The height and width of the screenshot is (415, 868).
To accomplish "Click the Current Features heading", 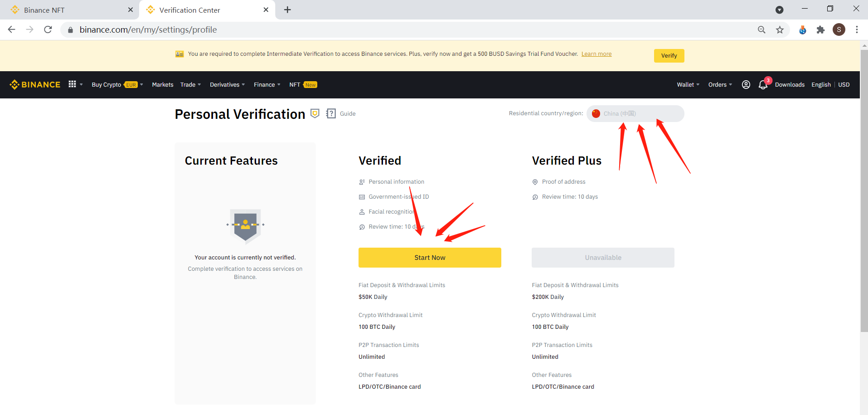I will [x=231, y=161].
